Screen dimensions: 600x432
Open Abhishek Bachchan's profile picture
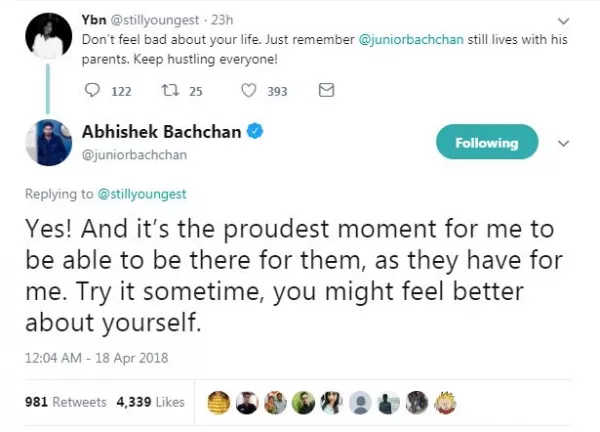[x=49, y=142]
